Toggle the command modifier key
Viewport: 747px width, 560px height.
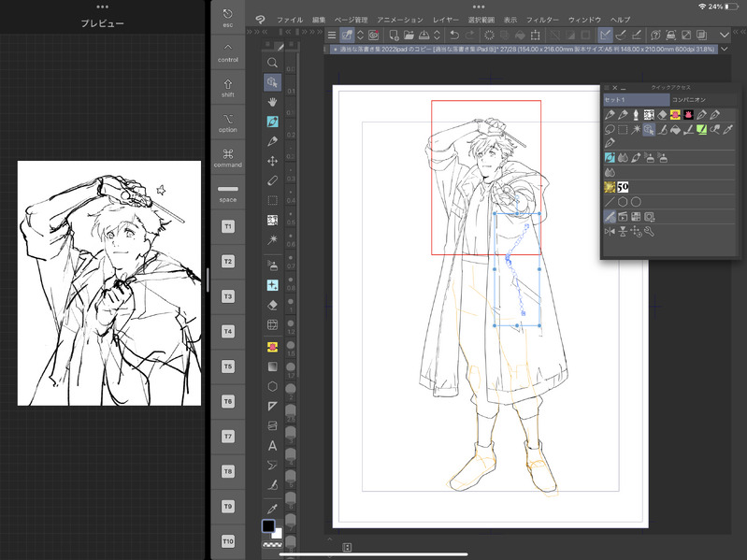(228, 157)
